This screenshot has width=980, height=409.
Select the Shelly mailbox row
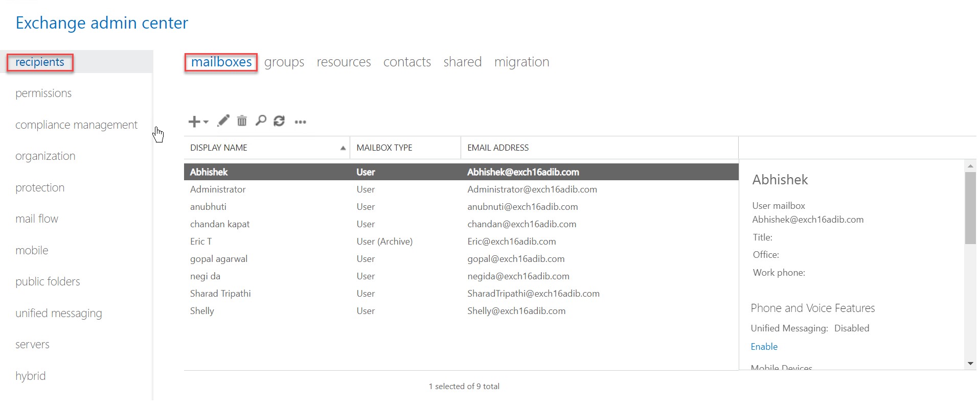(x=461, y=311)
